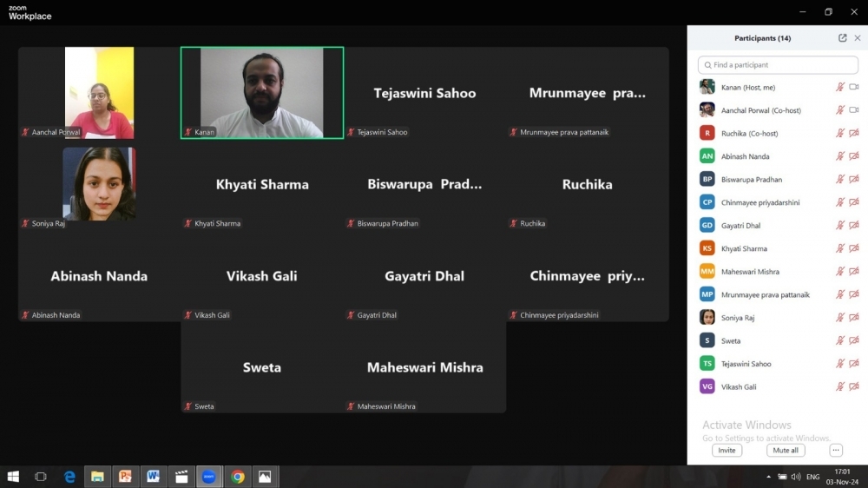868x488 pixels.
Task: Click Kanan's muted microphone icon in list
Action: point(840,87)
